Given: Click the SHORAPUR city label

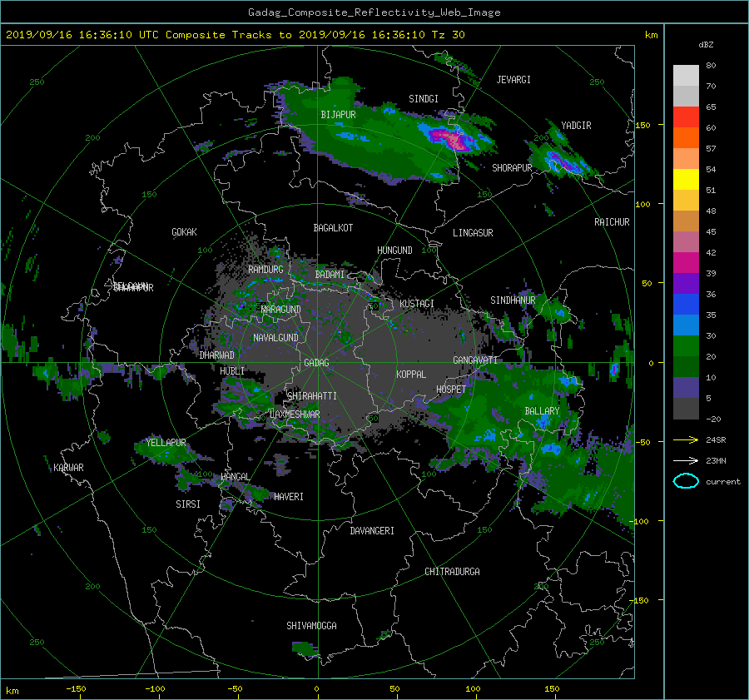Looking at the screenshot, I should pos(512,168).
